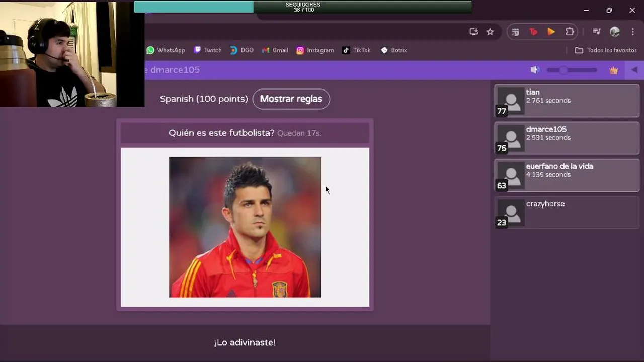
Task: Minimize the browser window
Action: 586,10
